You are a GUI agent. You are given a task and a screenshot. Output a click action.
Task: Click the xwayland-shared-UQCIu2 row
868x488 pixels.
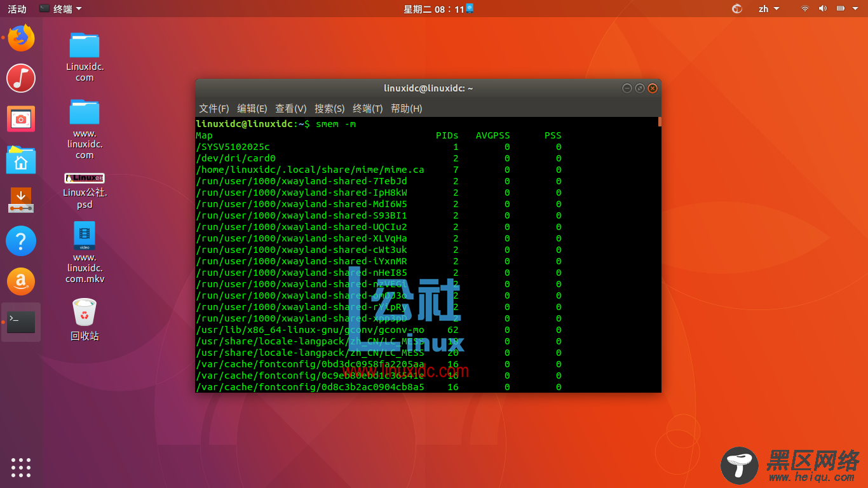378,227
